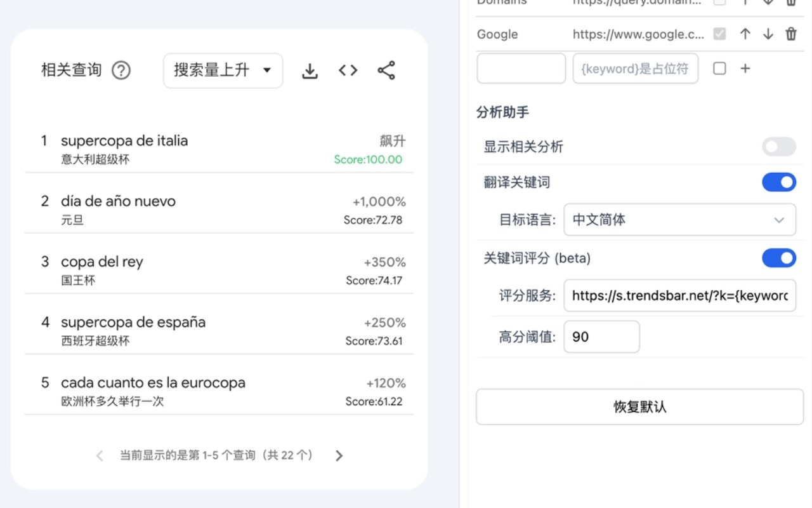The image size is (812, 508).
Task: Share the related queries card
Action: (386, 70)
